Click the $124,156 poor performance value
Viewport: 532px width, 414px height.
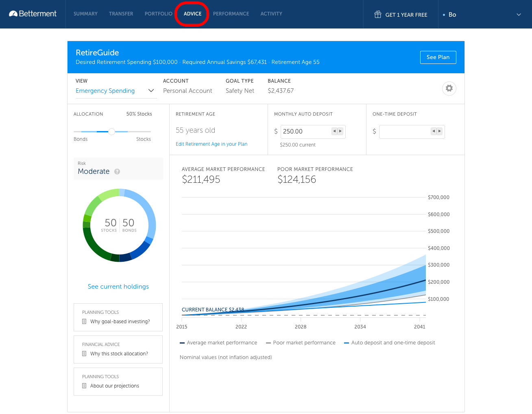[297, 180]
